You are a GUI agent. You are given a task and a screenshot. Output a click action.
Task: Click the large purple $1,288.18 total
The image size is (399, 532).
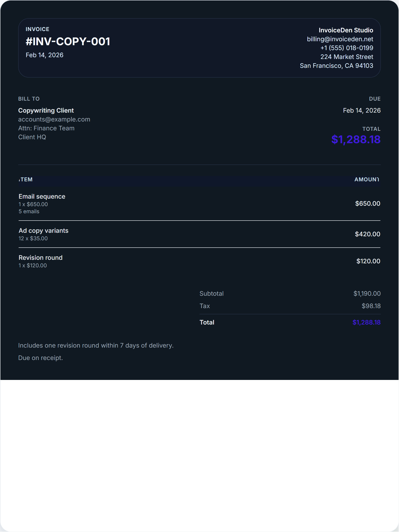click(356, 139)
